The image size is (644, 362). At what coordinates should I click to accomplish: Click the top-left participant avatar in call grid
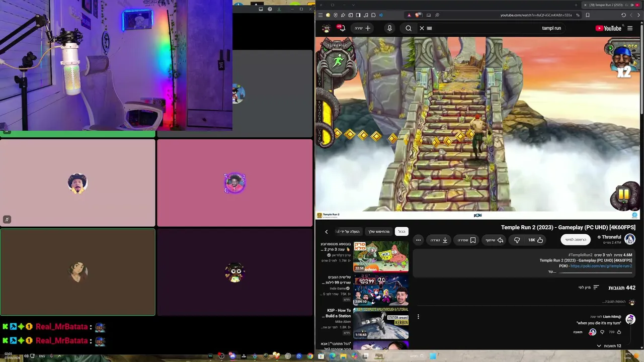point(77,183)
